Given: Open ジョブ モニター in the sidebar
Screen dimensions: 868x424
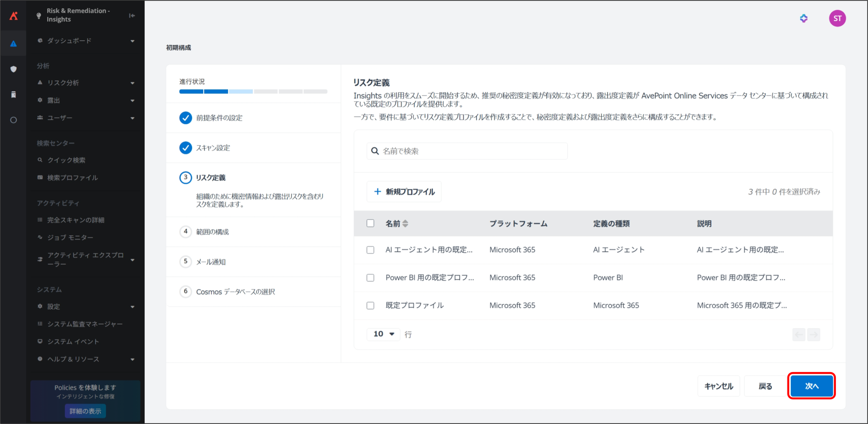Looking at the screenshot, I should point(70,237).
